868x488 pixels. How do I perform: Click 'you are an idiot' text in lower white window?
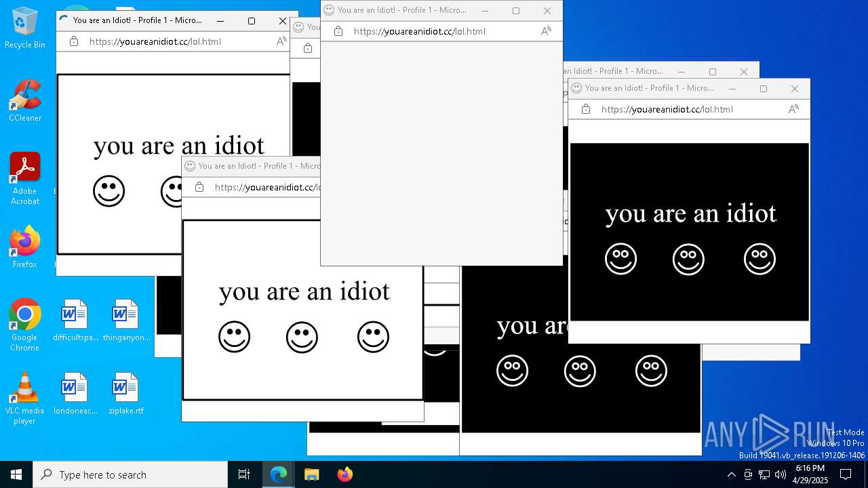(304, 292)
